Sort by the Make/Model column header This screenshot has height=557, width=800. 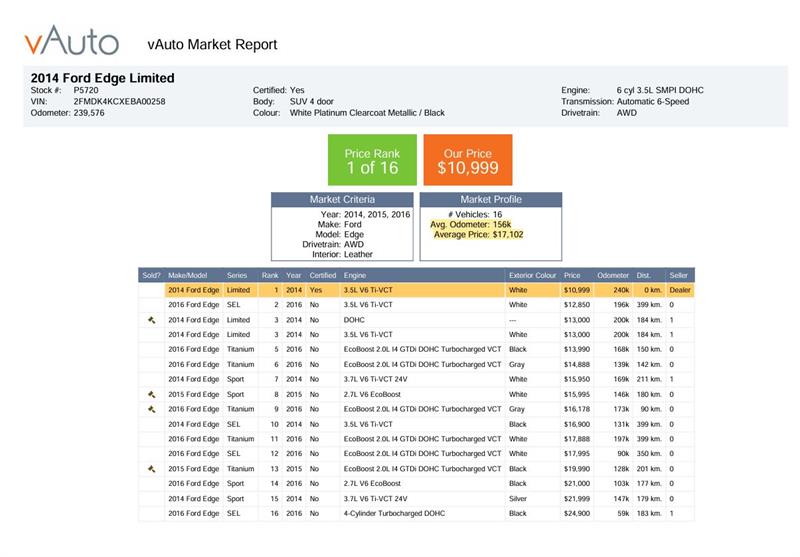(188, 275)
